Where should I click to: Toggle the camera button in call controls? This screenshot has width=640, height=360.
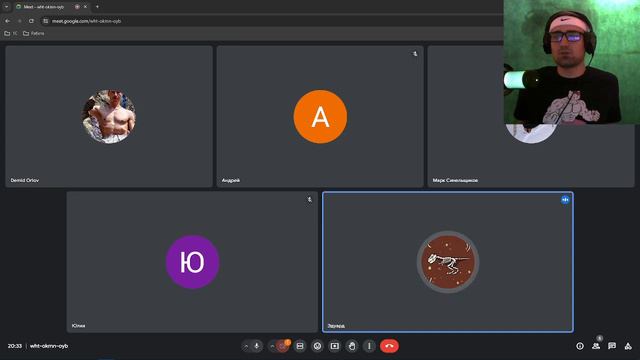point(282,346)
